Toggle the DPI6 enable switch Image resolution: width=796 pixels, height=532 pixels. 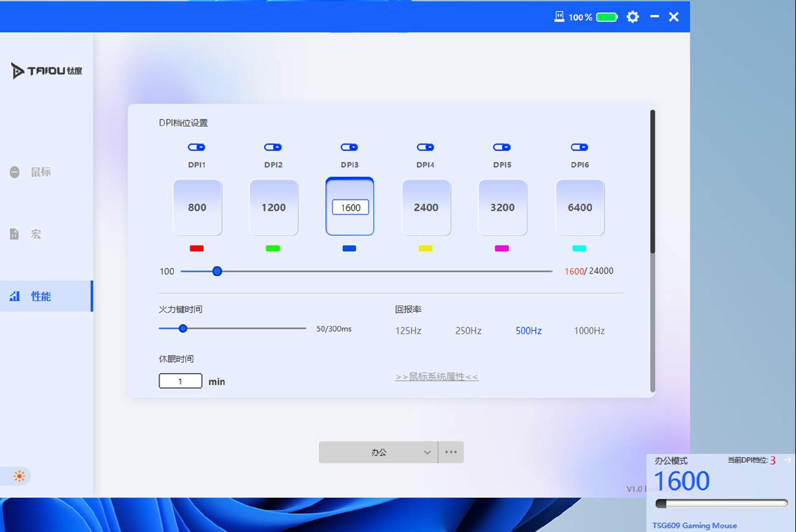coord(579,147)
